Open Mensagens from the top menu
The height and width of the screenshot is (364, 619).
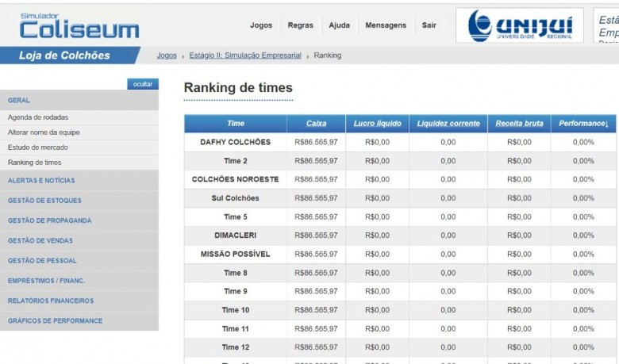386,25
